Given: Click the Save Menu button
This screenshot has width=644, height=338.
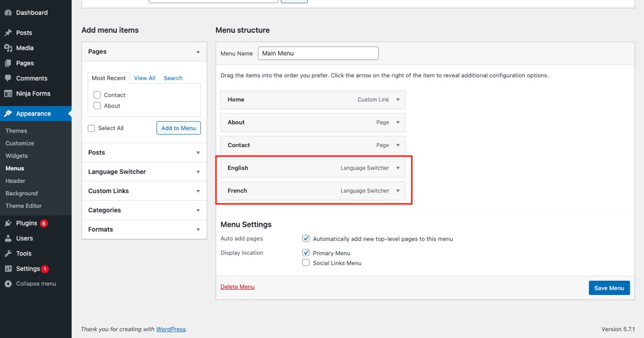Looking at the screenshot, I should tap(609, 288).
